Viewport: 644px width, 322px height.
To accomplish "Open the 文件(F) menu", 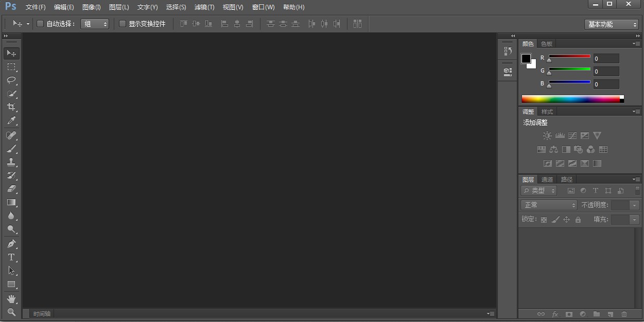I will (36, 7).
